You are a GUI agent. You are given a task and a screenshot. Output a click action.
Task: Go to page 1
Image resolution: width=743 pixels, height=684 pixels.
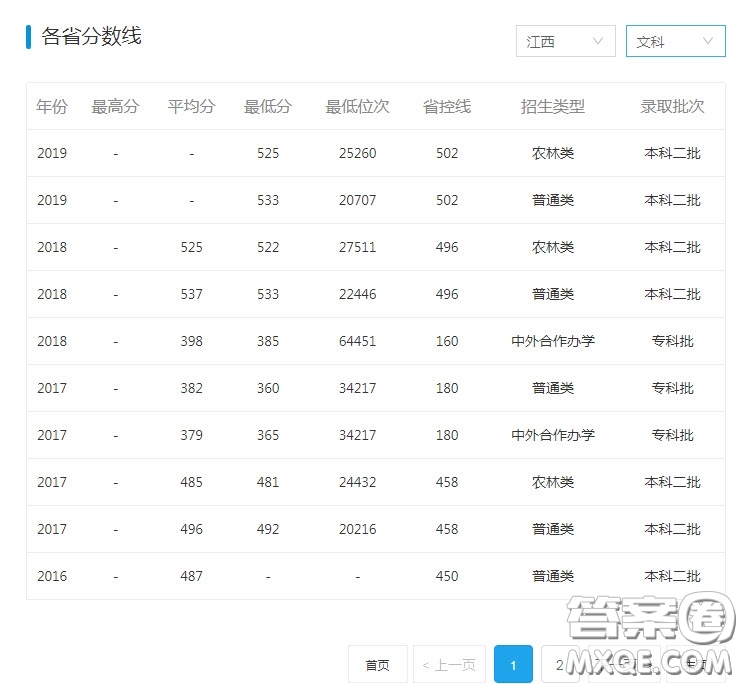pyautogui.click(x=513, y=664)
